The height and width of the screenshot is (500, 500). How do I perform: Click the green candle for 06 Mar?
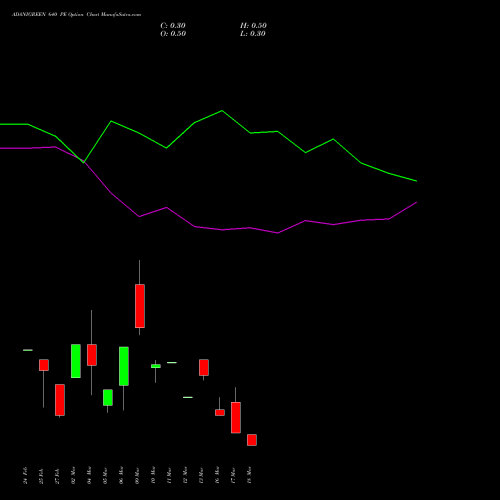pyautogui.click(x=124, y=366)
